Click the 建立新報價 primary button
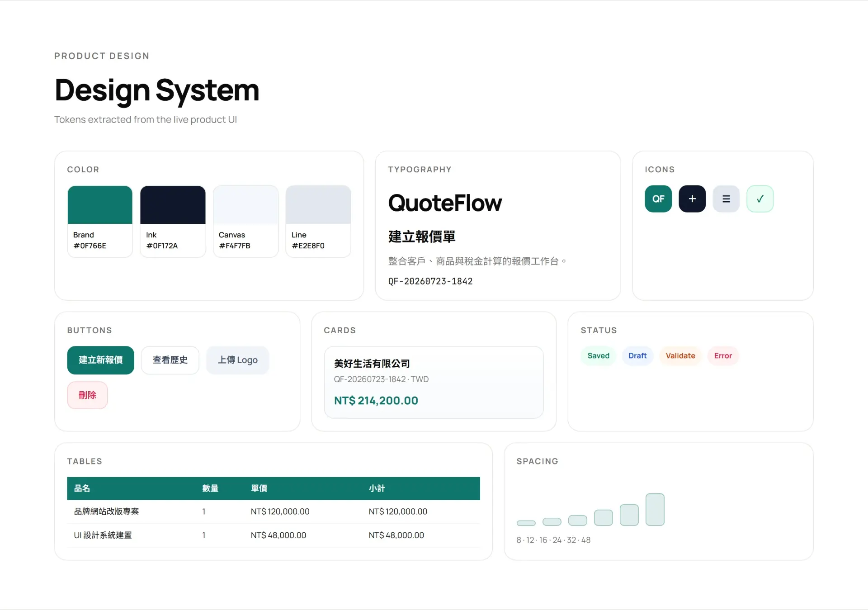This screenshot has height=610, width=868. pos(100,360)
